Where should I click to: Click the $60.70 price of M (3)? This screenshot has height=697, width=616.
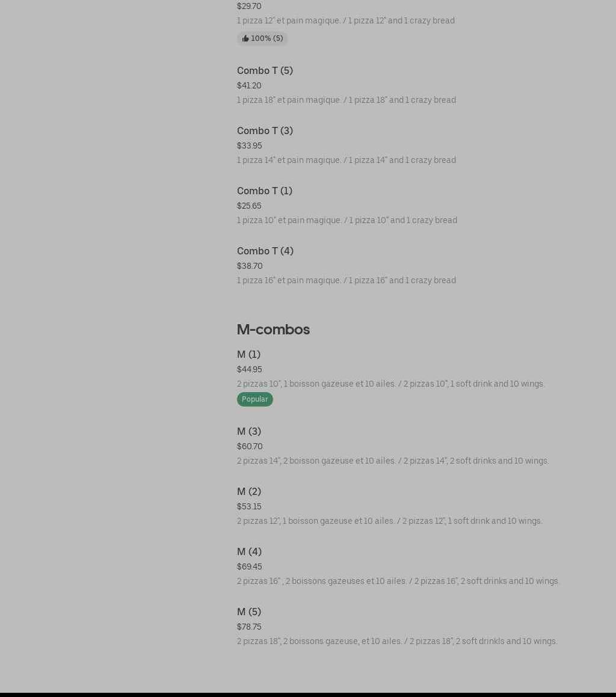click(x=250, y=446)
